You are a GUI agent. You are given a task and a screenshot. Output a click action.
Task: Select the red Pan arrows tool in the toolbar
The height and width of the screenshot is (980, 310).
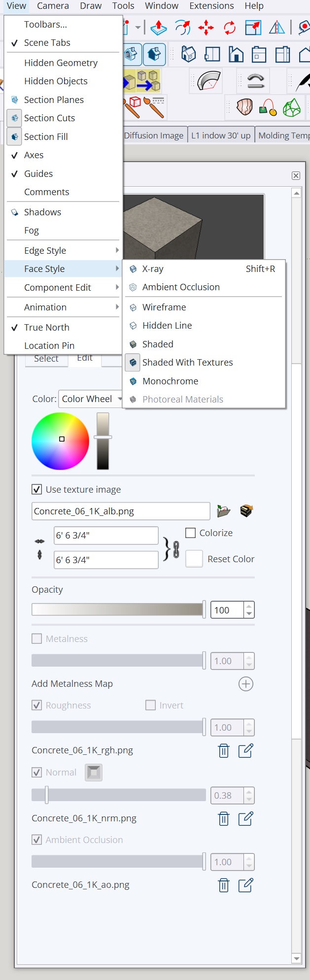[x=206, y=28]
